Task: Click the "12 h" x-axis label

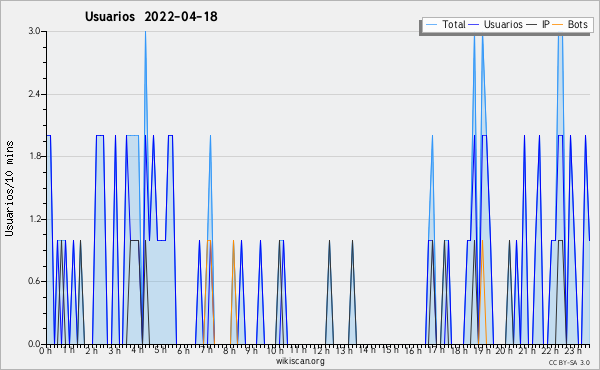Action: point(321,351)
